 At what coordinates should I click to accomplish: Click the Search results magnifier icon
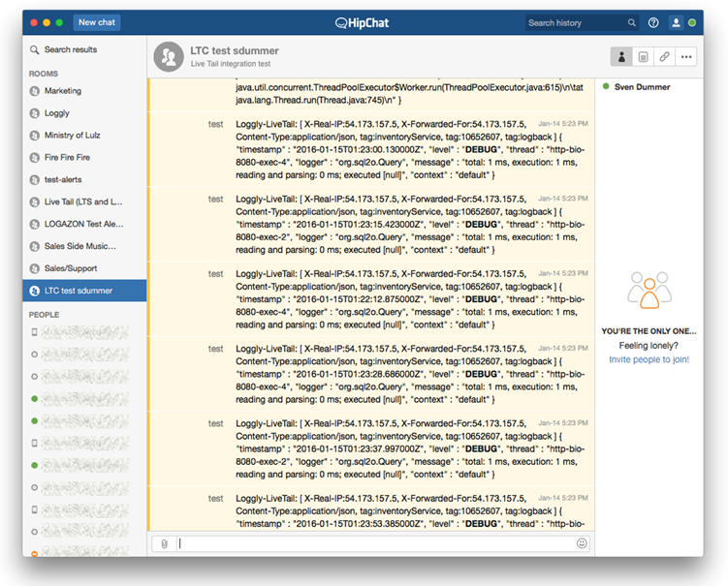(34, 49)
